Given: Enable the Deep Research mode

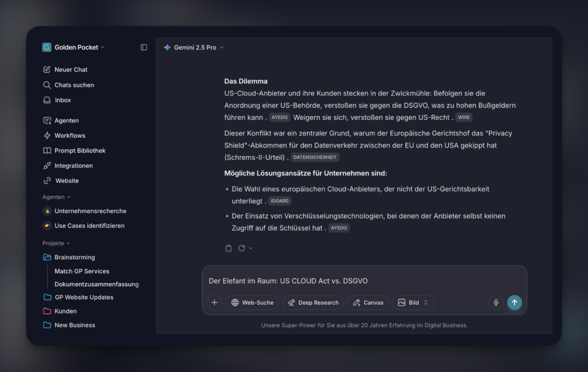Looking at the screenshot, I should [x=312, y=303].
